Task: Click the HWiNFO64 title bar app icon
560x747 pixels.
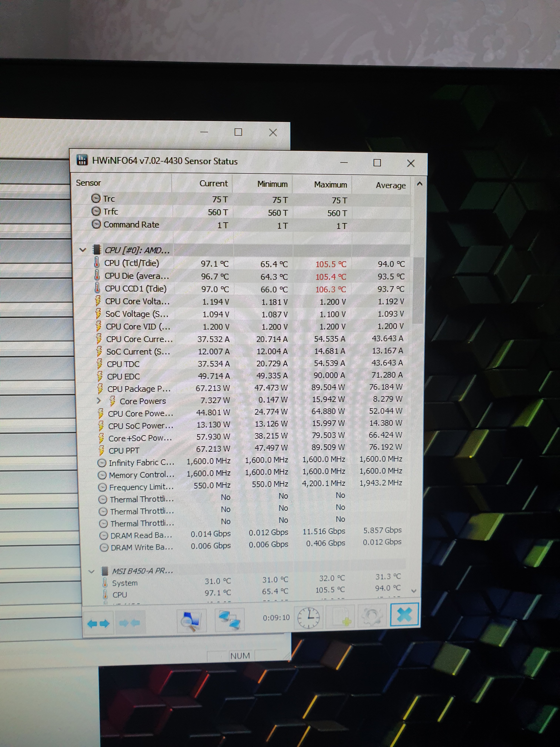Action: coord(82,160)
